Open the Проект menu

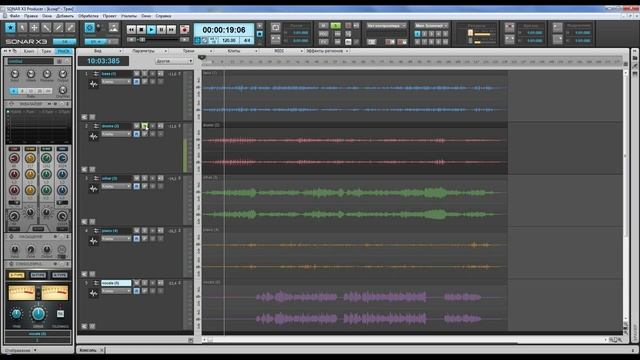pyautogui.click(x=110, y=16)
